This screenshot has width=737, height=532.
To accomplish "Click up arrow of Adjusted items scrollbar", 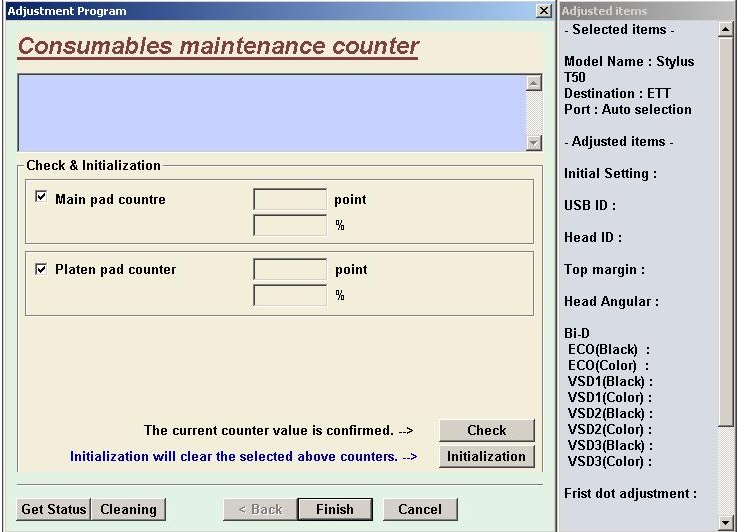I will [726, 30].
